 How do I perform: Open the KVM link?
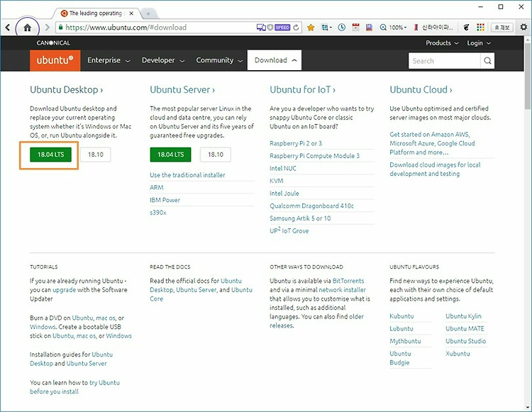click(276, 181)
